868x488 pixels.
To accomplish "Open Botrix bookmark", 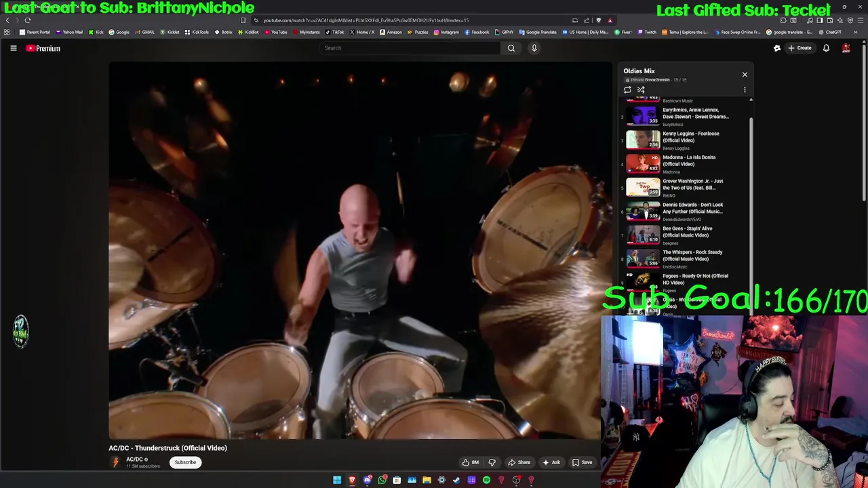I will tap(223, 32).
